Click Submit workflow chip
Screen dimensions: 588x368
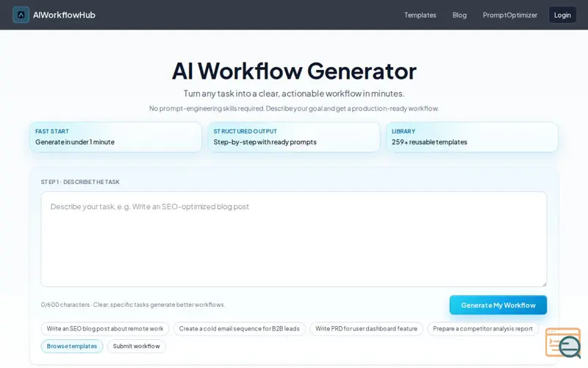point(137,346)
